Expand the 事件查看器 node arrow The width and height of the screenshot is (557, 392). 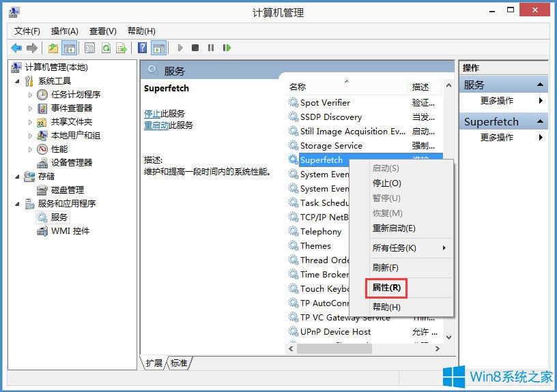[30, 108]
